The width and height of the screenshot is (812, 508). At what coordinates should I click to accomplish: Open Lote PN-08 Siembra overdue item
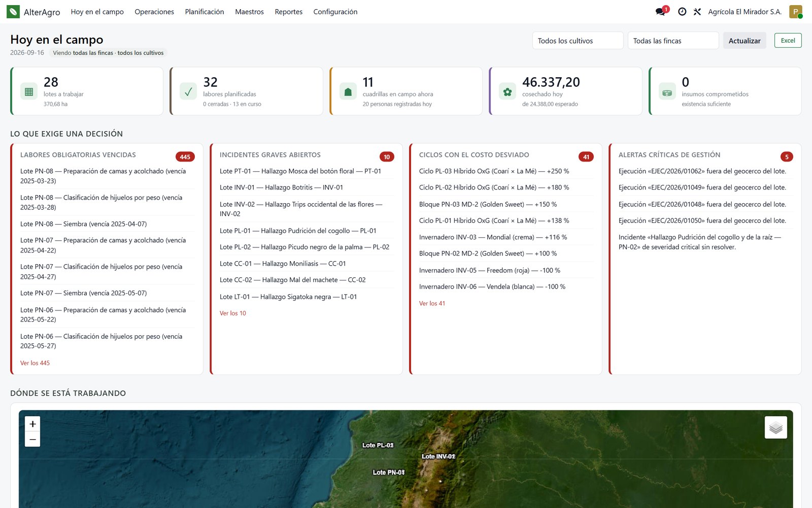coord(107,224)
